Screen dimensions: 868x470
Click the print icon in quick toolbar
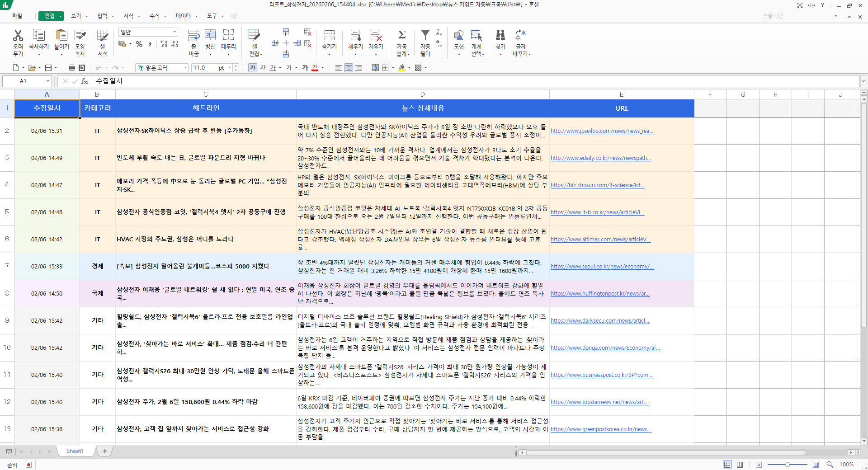[x=71, y=68]
